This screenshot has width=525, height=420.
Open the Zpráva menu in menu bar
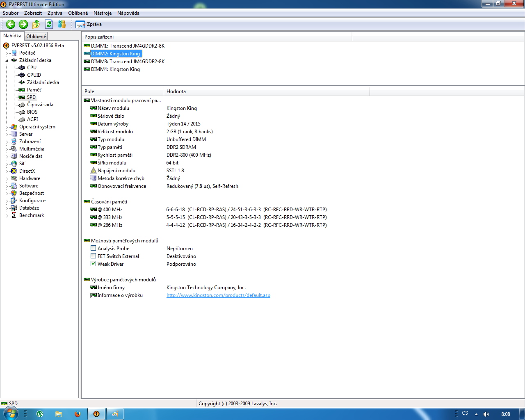[55, 13]
